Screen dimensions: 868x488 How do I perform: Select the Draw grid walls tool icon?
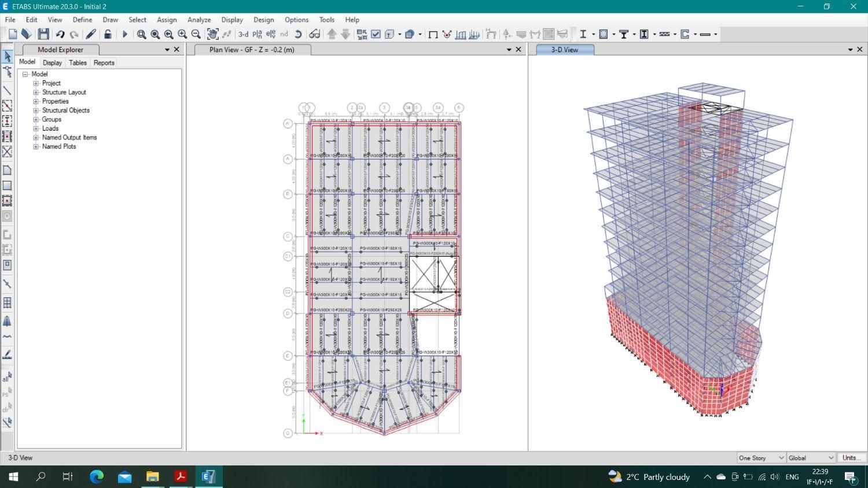pos(7,302)
